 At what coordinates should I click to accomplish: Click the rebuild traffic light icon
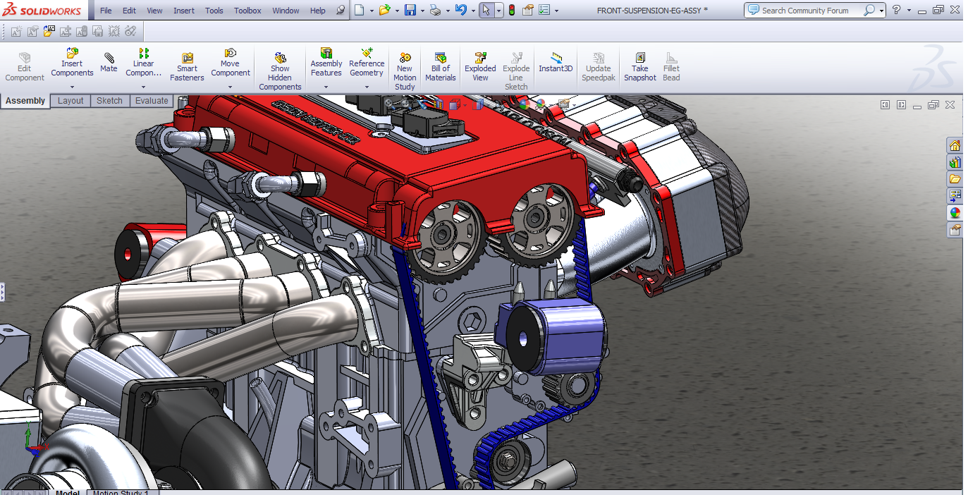(511, 11)
